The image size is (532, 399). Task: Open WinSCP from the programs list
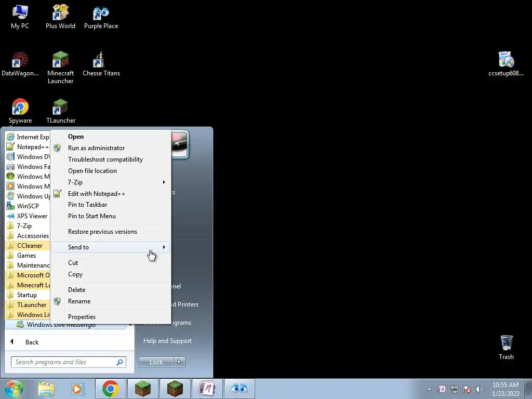click(x=28, y=206)
